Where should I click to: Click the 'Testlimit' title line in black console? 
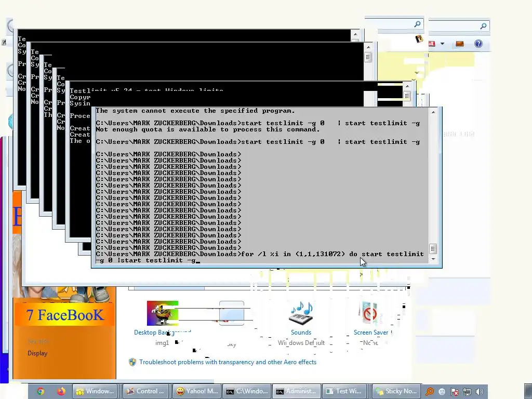pyautogui.click(x=147, y=90)
